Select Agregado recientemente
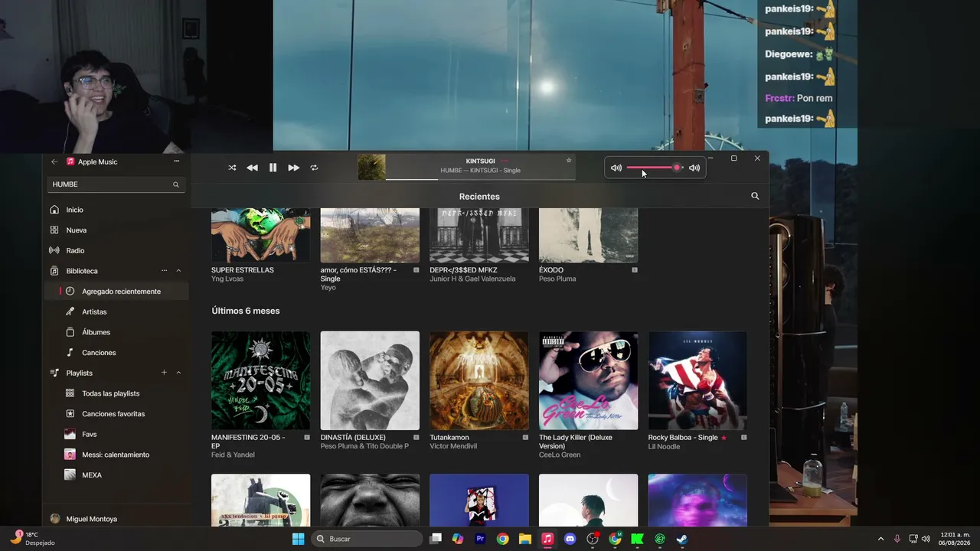 point(116,292)
